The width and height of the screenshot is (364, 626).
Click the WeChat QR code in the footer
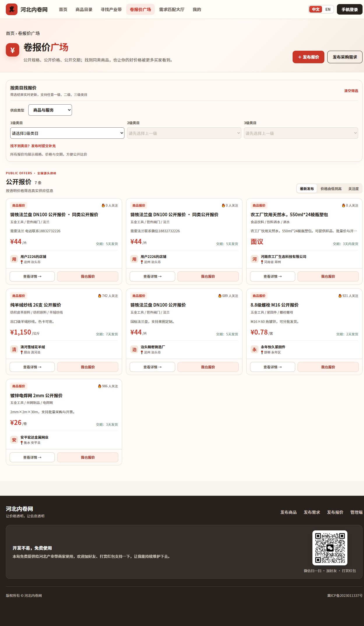pyautogui.click(x=330, y=548)
